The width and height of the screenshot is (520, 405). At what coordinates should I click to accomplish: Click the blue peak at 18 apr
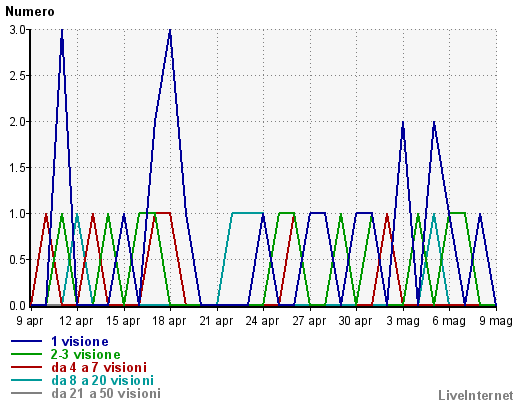170,31
